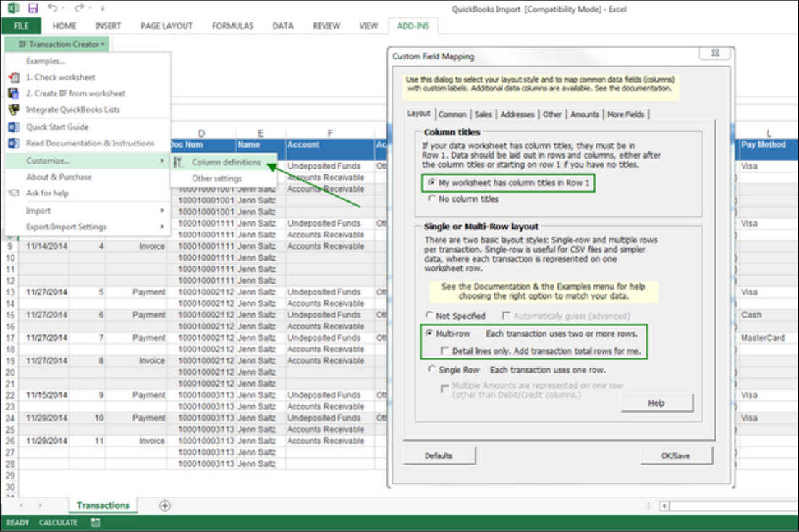Click the Pay Method column header cell
Image resolution: width=799 pixels, height=532 pixels.
769,150
